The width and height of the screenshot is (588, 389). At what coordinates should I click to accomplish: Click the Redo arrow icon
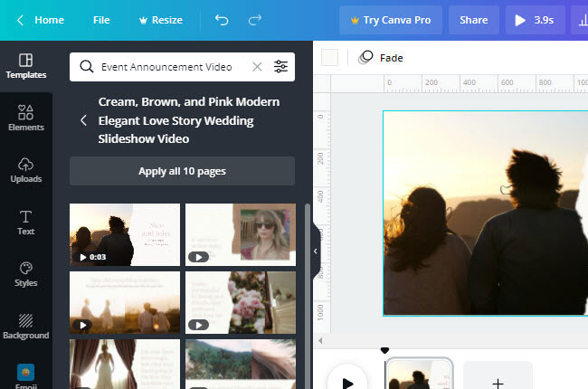tap(255, 20)
